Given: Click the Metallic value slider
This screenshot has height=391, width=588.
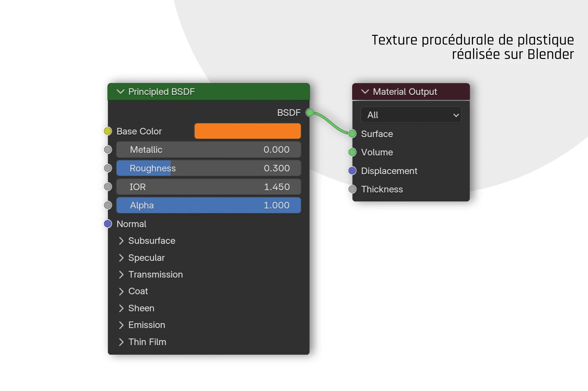Looking at the screenshot, I should [208, 150].
